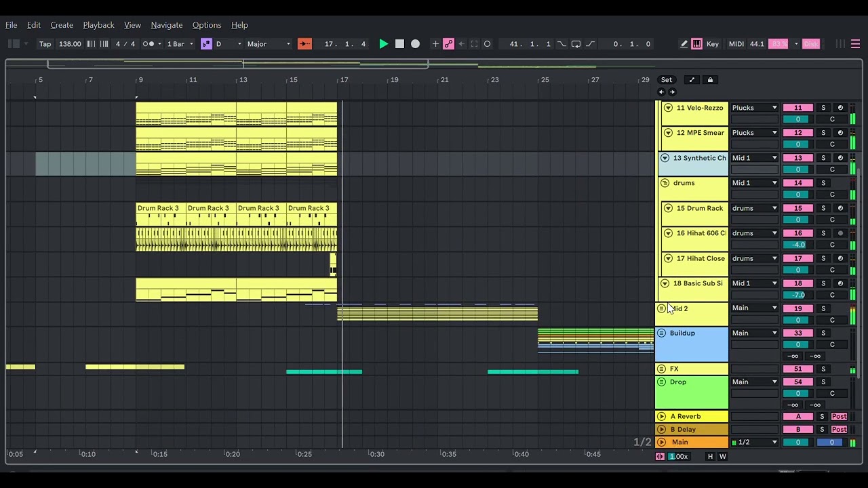Click the MIDI map mode button
The width and height of the screenshot is (868, 488).
(x=736, y=44)
